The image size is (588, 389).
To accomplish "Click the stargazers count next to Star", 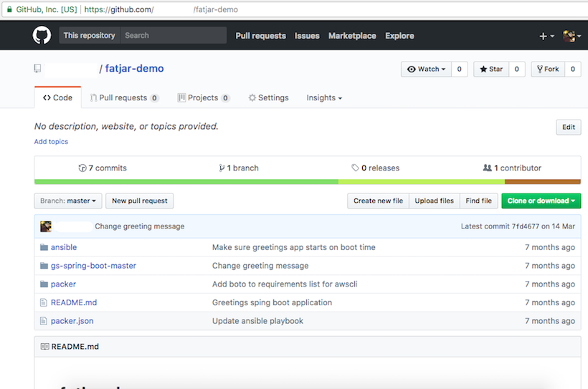I will 517,69.
